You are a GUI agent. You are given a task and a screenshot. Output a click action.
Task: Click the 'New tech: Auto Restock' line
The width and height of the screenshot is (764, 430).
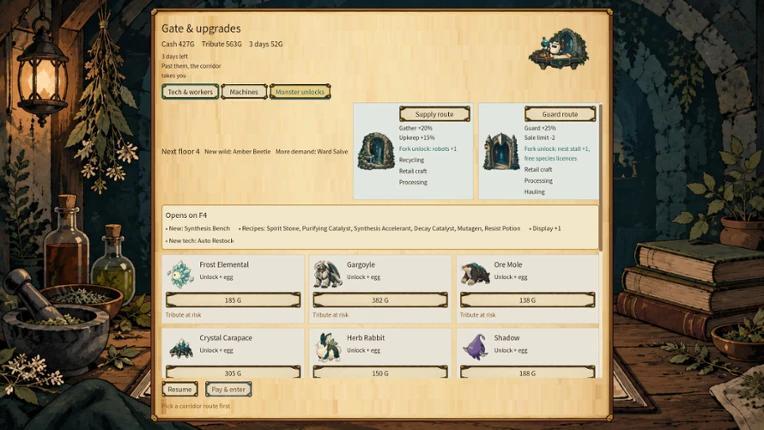[x=200, y=241]
